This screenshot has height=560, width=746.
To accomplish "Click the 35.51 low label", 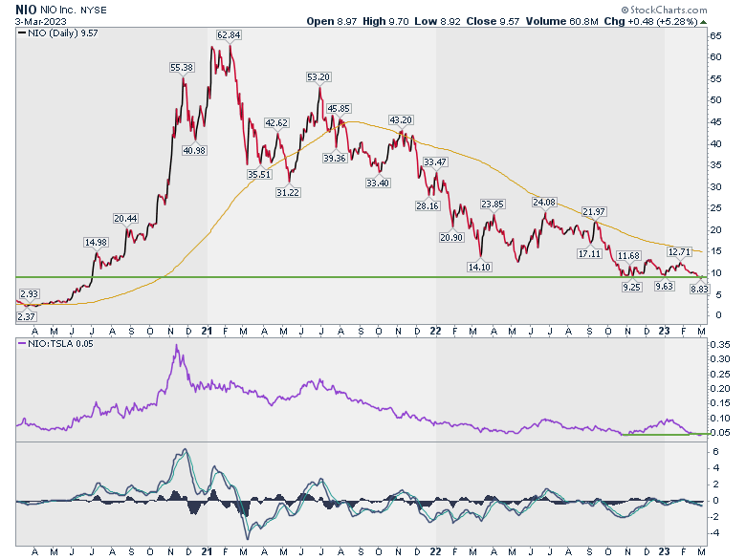I will 259,175.
